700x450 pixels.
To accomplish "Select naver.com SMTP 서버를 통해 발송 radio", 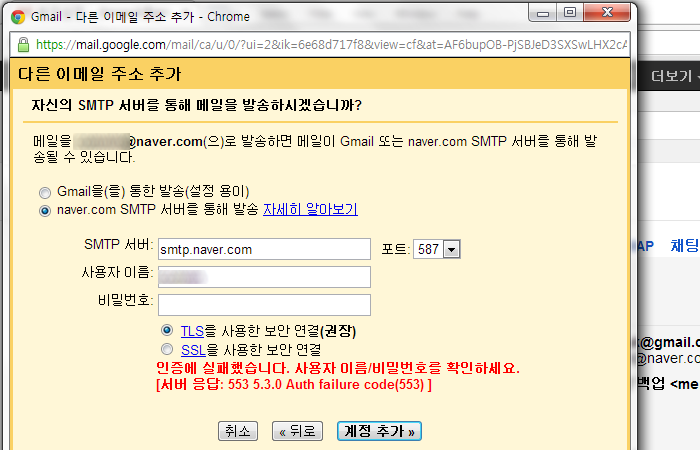I will tap(45, 211).
